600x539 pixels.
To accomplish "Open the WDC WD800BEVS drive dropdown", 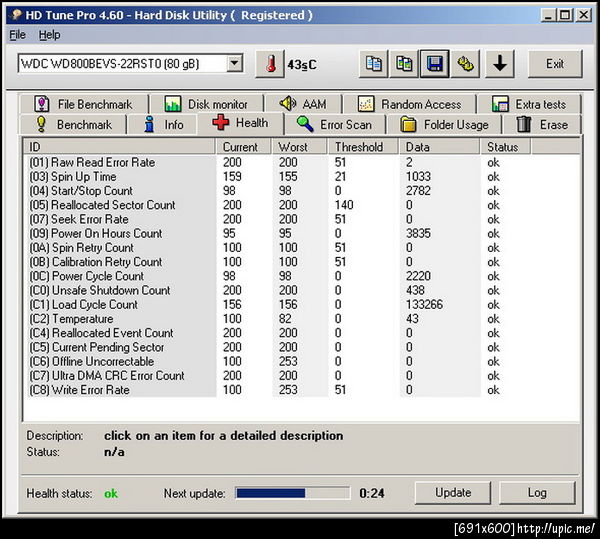I will pyautogui.click(x=234, y=63).
